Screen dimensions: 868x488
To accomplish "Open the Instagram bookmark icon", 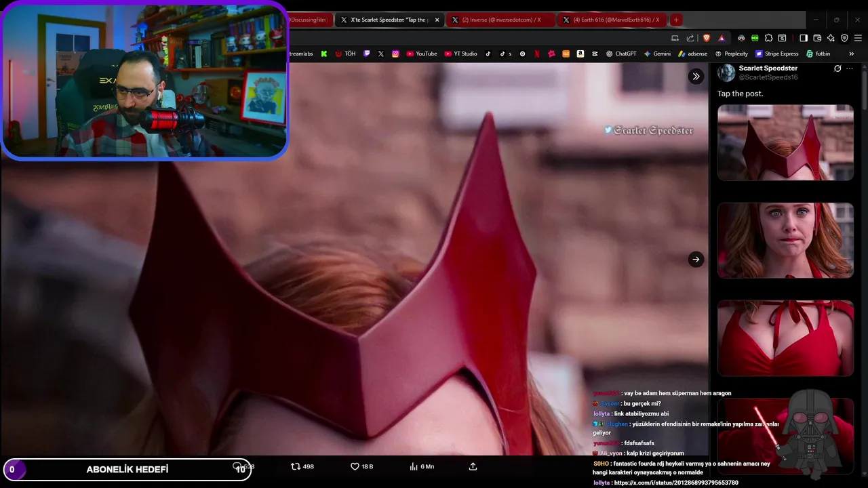I will point(395,54).
